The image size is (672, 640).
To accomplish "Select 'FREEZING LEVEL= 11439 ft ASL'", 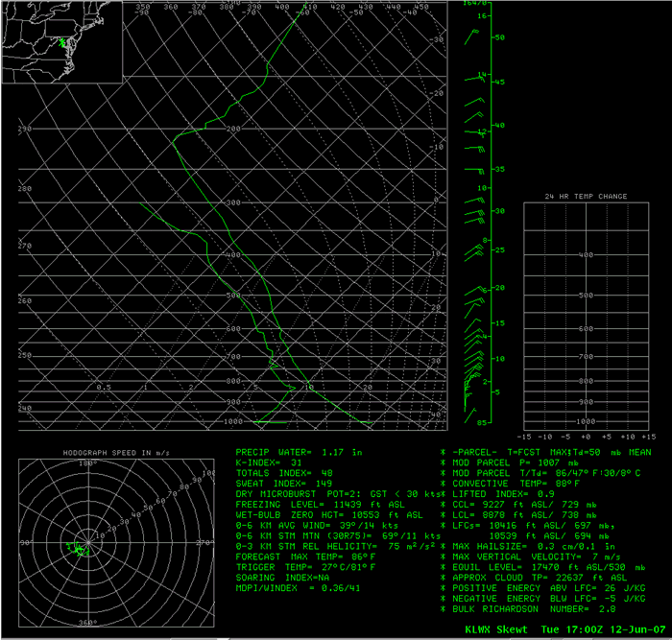I will coord(320,505).
